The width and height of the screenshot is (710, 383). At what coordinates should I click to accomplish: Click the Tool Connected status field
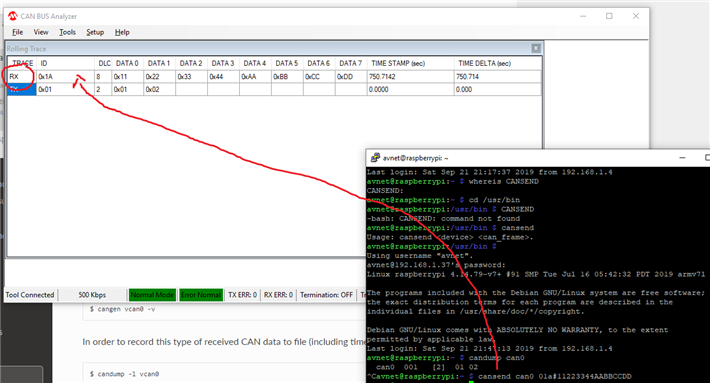pos(30,295)
